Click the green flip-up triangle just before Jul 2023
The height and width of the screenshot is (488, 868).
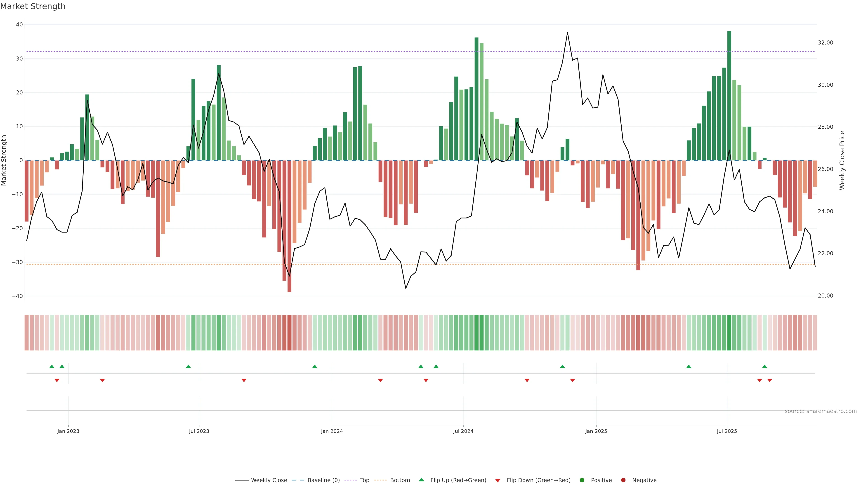[188, 366]
